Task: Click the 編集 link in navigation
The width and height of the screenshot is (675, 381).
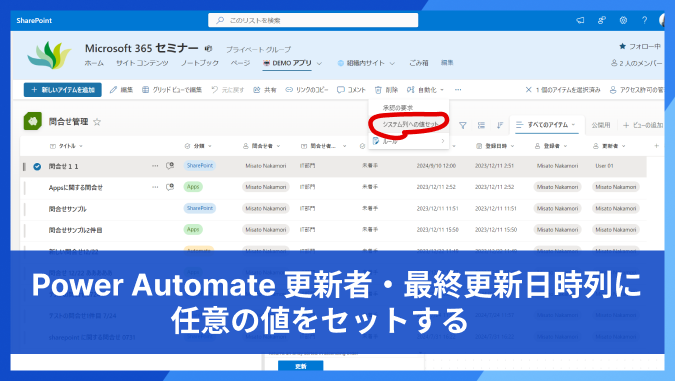Action: click(x=447, y=63)
